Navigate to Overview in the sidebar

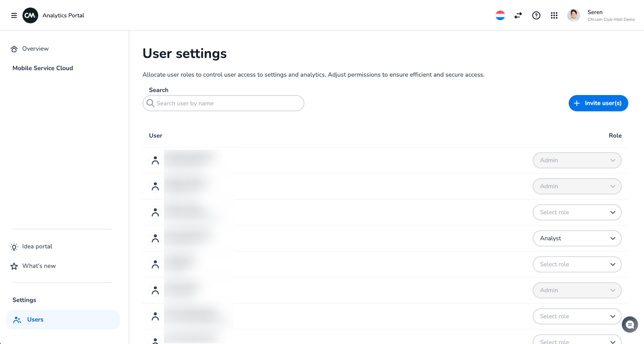35,48
